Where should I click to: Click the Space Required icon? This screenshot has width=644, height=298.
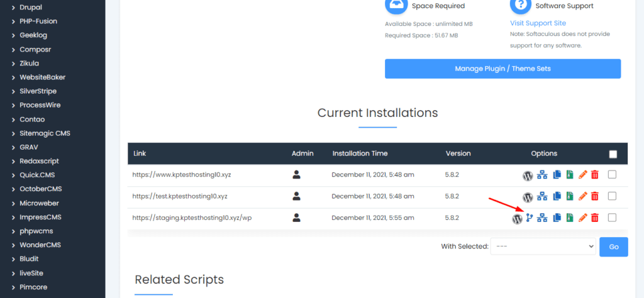tap(395, 5)
